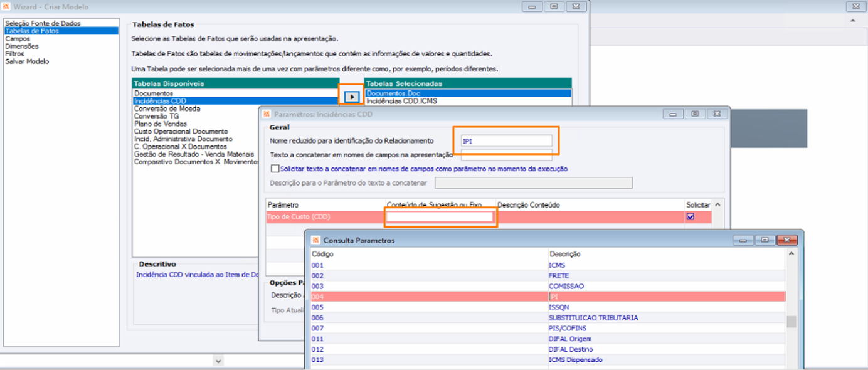The height and width of the screenshot is (370, 868).
Task: Select code 011 DIFAL Origem row
Action: point(548,339)
